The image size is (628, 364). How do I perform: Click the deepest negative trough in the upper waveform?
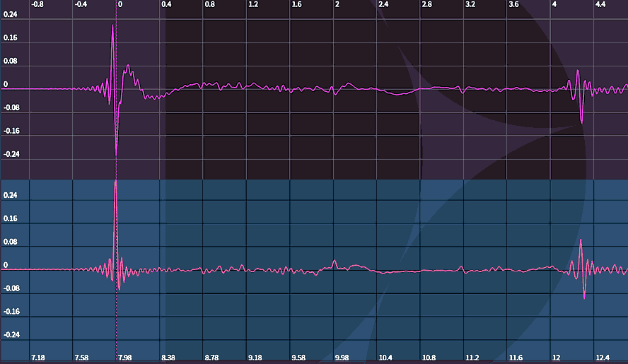(x=117, y=153)
